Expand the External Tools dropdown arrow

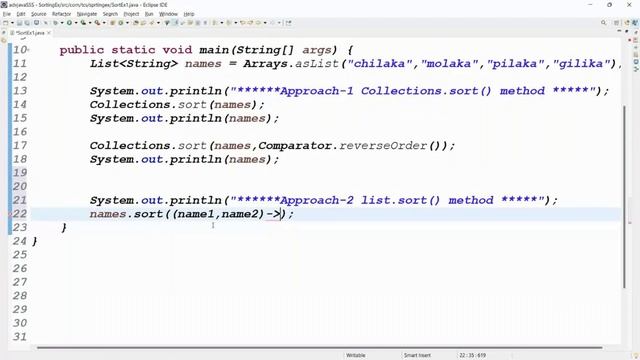pos(104,23)
